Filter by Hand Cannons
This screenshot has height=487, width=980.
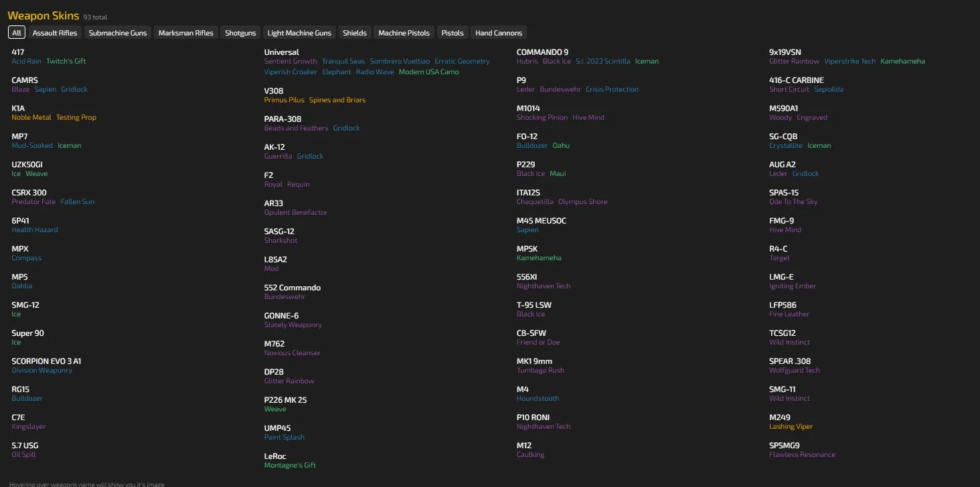click(x=499, y=33)
